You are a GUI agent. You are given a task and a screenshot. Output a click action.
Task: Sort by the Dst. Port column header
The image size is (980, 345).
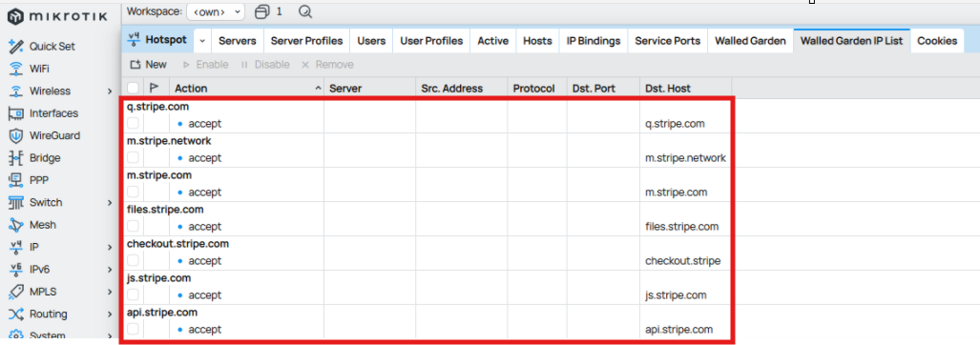(603, 89)
